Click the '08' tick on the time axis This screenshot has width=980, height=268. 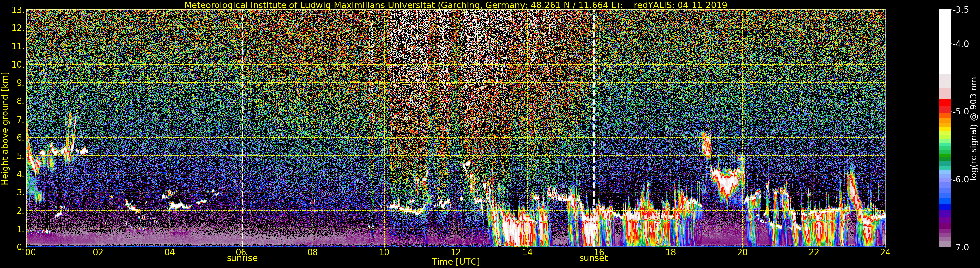point(312,252)
